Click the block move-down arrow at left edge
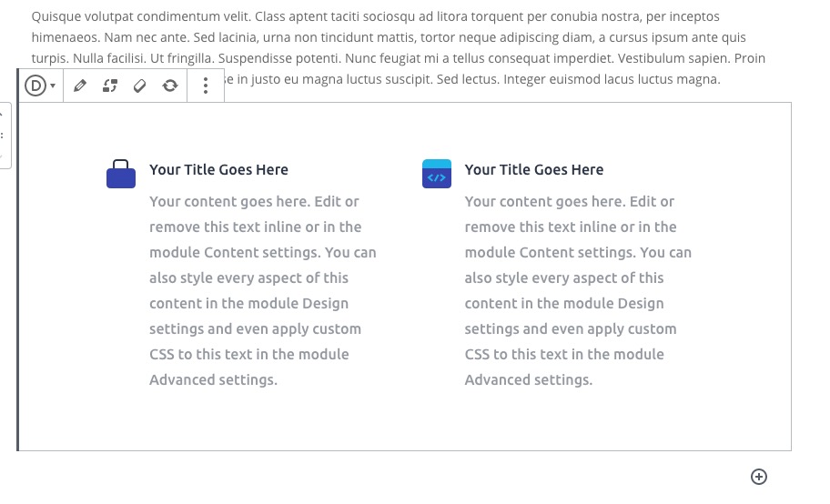 tap(3, 156)
